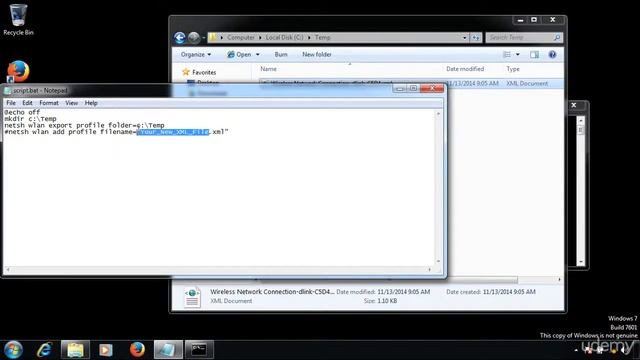Refresh the Temp folder view
This screenshot has height=360, width=640.
pyautogui.click(x=476, y=38)
